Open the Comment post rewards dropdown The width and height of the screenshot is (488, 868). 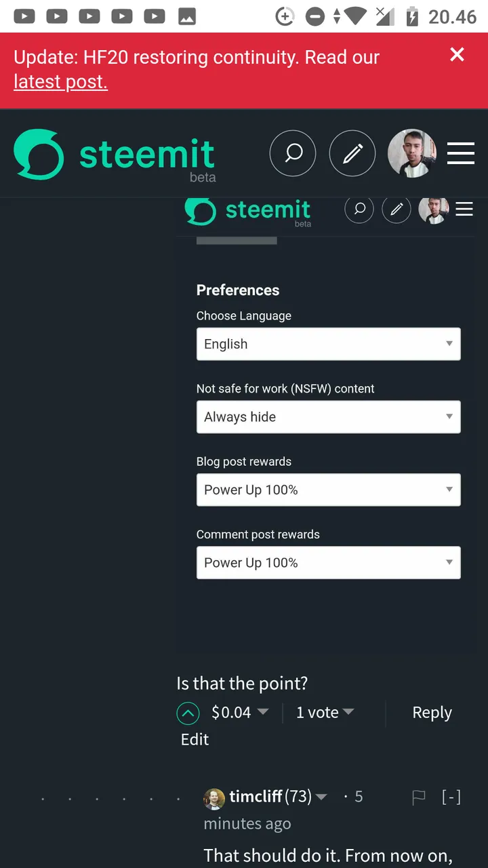[329, 563]
